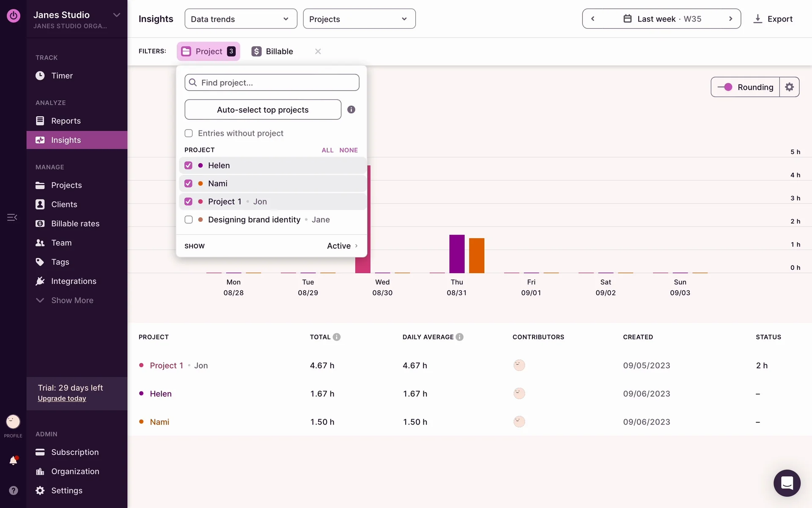Navigate to Billable rates page

coord(75,224)
